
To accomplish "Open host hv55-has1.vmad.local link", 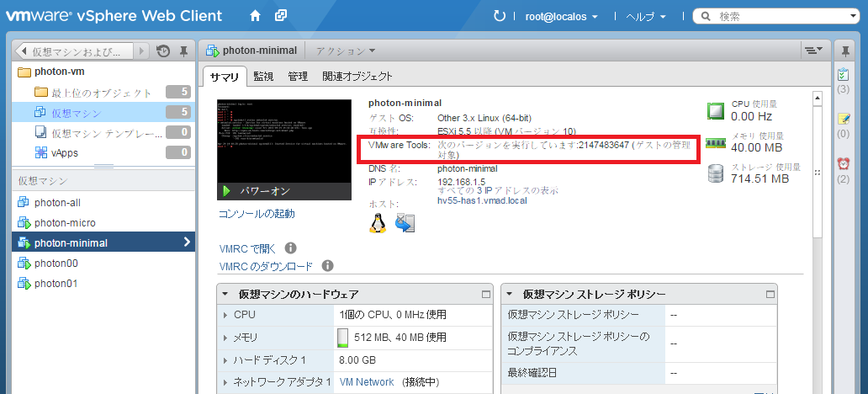I will (482, 200).
